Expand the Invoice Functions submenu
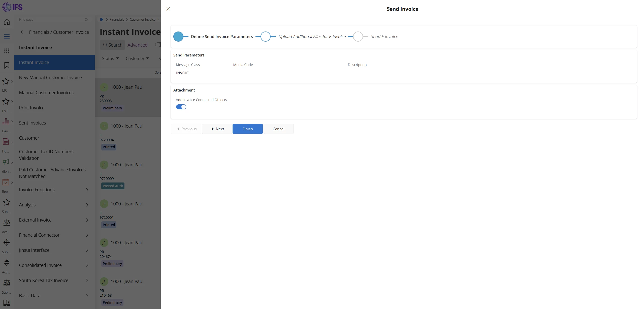This screenshot has width=644, height=309. click(x=87, y=190)
